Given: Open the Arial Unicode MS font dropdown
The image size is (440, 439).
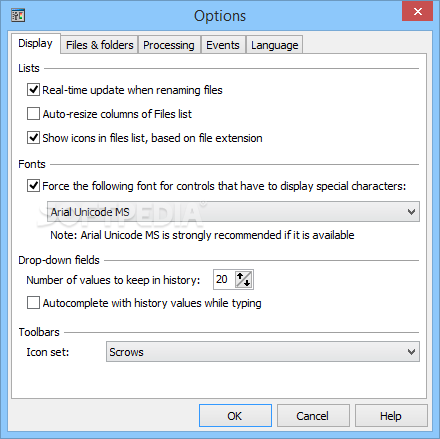Looking at the screenshot, I should coord(233,212).
